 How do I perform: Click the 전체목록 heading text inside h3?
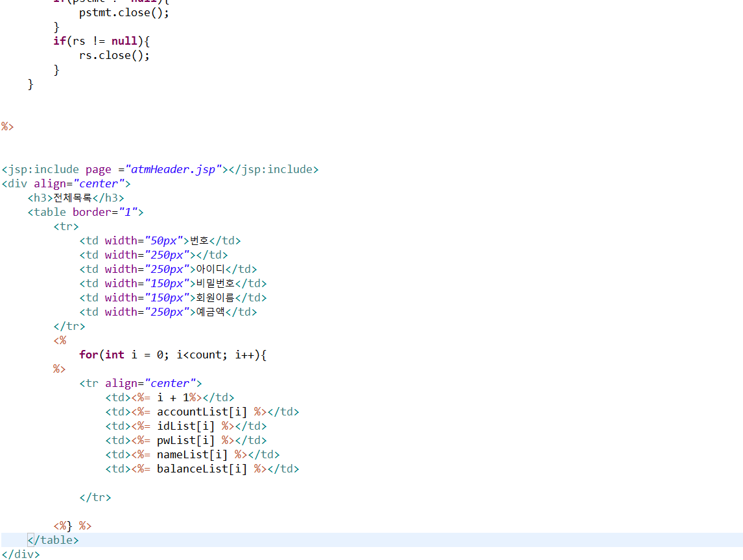[x=73, y=198]
